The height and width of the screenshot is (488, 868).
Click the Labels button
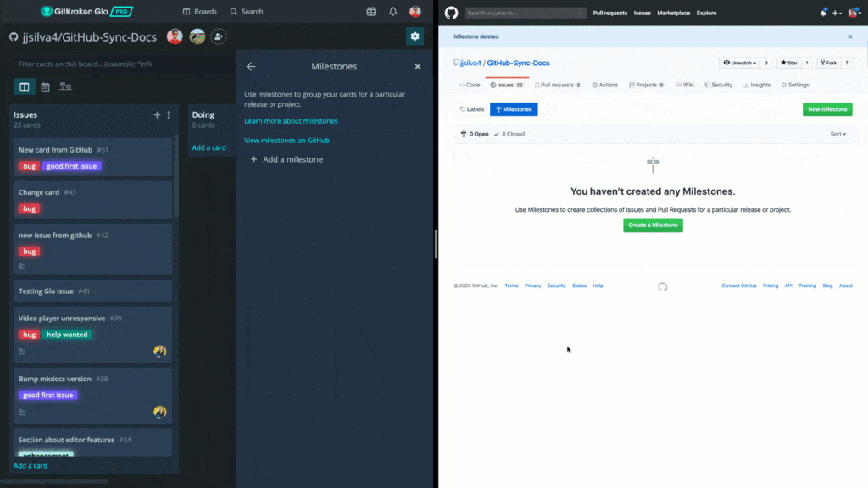[472, 109]
